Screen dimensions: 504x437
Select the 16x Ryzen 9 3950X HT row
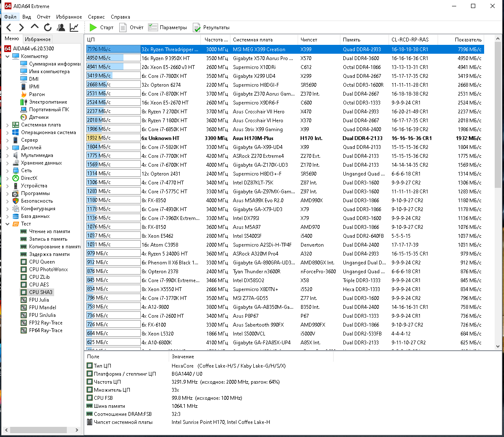click(285, 58)
